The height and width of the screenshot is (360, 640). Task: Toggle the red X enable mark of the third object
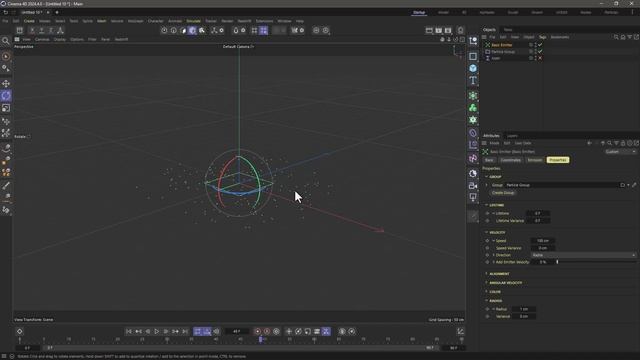540,58
